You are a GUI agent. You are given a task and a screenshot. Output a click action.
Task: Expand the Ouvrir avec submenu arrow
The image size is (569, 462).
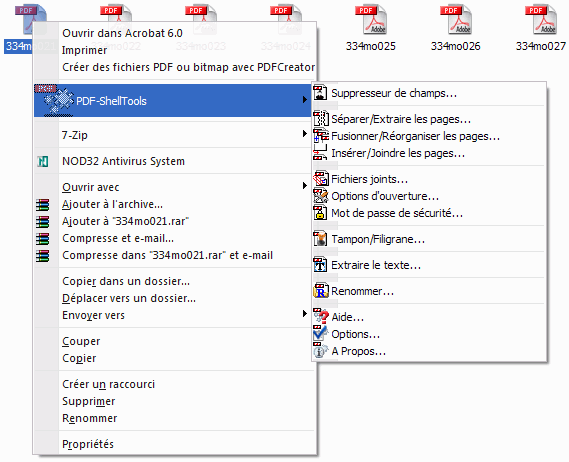coord(305,186)
